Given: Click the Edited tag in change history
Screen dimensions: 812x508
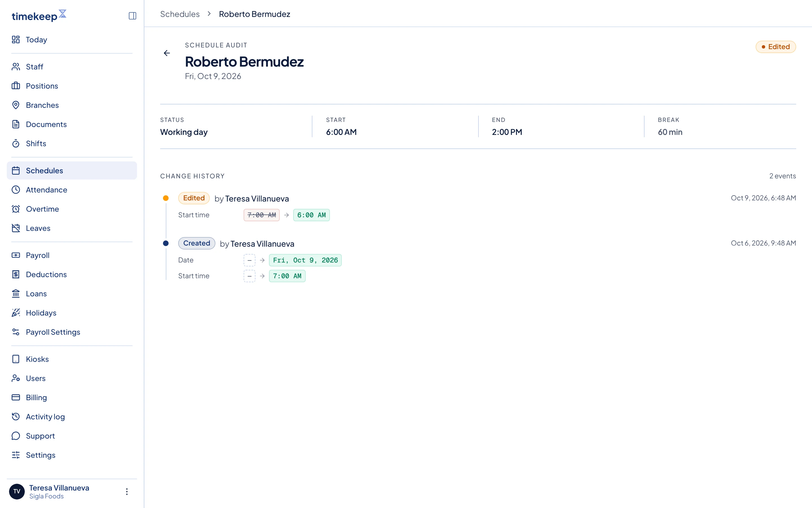Looking at the screenshot, I should click(194, 198).
